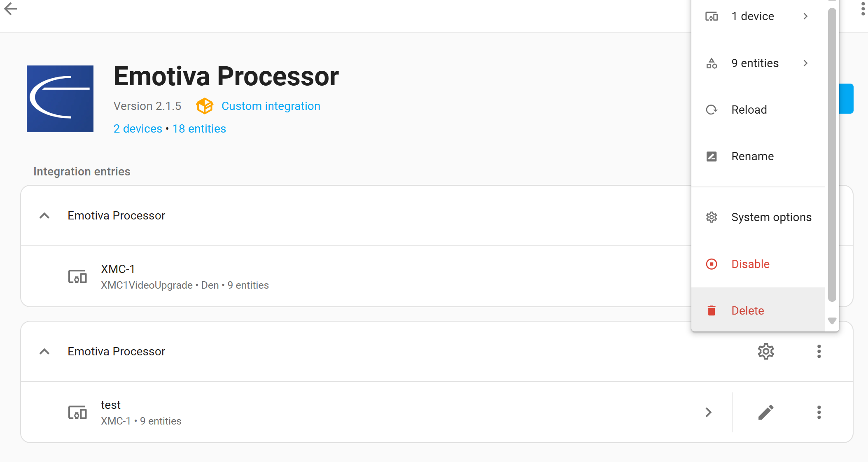Collapse the first Emotiva Processor entry
The image size is (868, 462).
click(44, 216)
